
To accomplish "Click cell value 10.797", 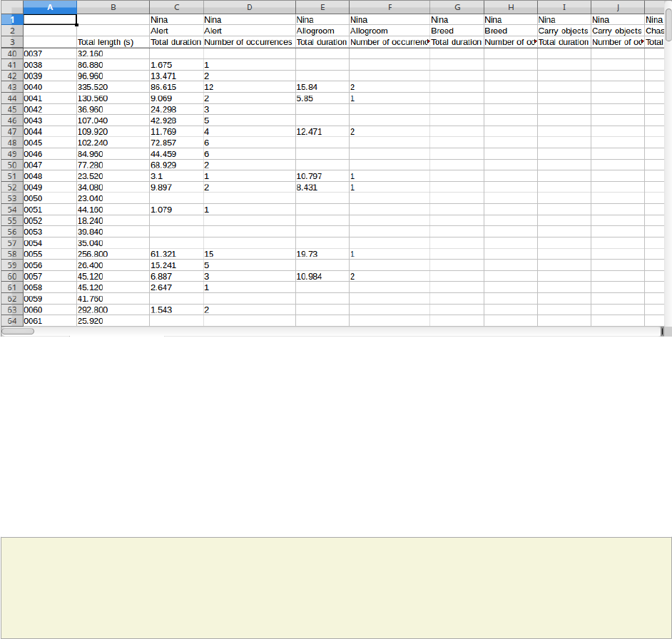I will (322, 176).
